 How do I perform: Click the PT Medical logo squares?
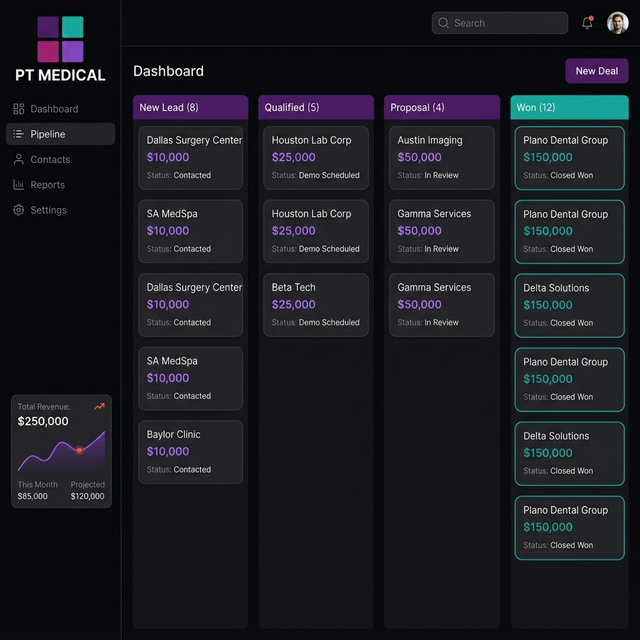(60, 39)
